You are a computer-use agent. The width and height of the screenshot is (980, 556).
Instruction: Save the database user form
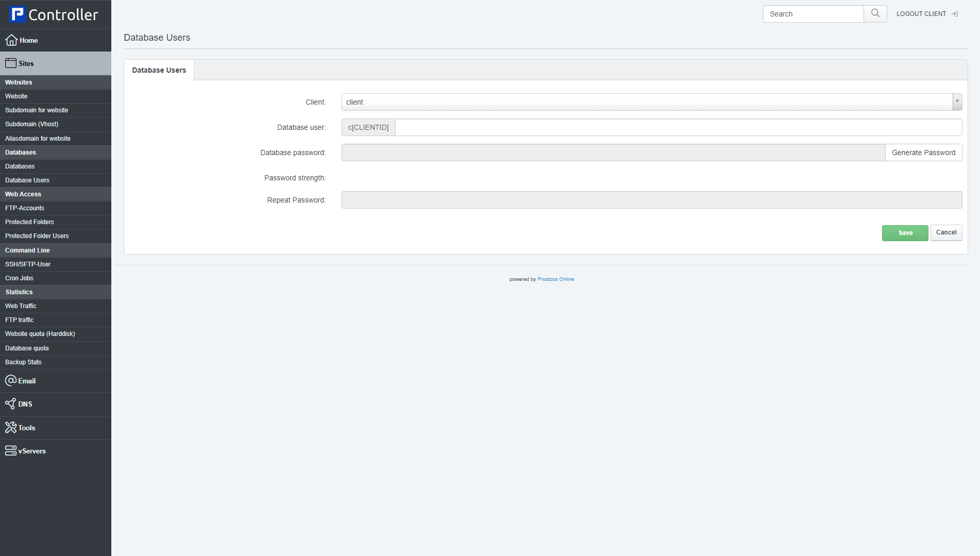tap(905, 232)
